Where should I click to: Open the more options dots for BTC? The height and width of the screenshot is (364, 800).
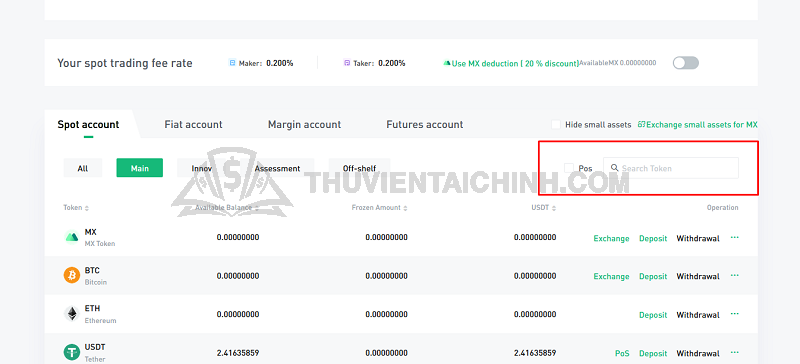pyautogui.click(x=735, y=275)
